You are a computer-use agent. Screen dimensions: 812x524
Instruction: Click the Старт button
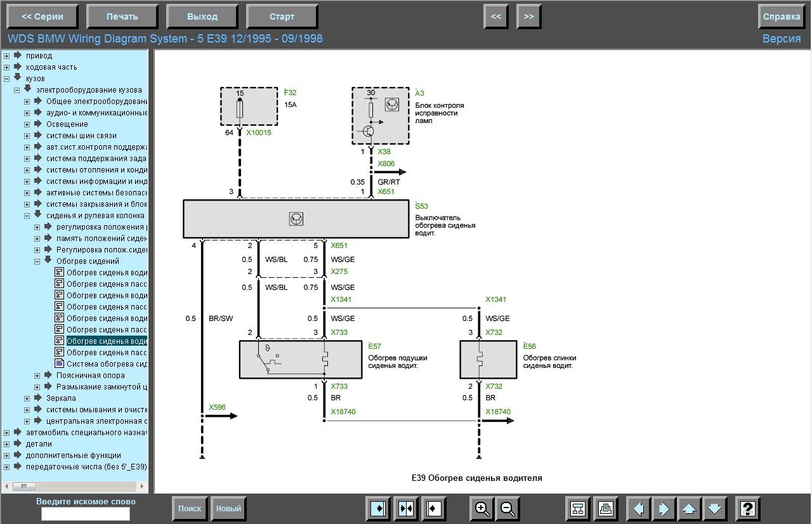pos(282,16)
